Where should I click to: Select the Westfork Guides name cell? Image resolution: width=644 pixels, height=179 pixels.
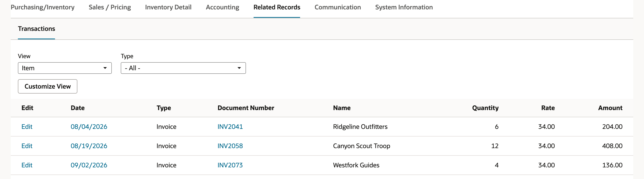click(356, 165)
